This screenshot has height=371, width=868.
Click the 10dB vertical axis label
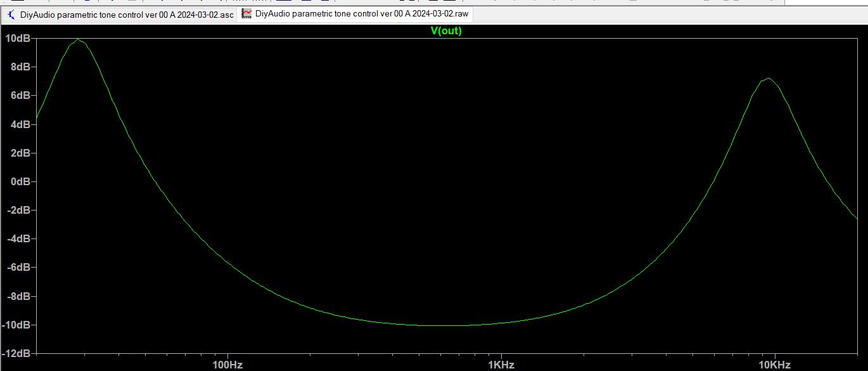coord(18,38)
